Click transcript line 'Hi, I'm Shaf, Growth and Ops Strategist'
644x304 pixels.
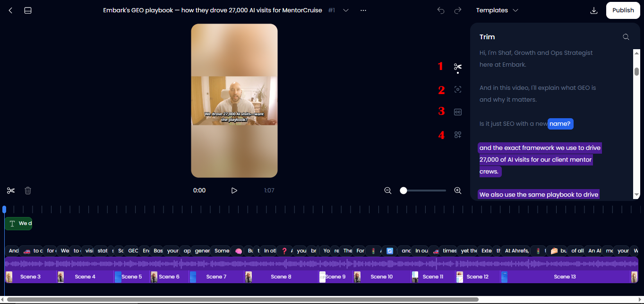(536, 53)
